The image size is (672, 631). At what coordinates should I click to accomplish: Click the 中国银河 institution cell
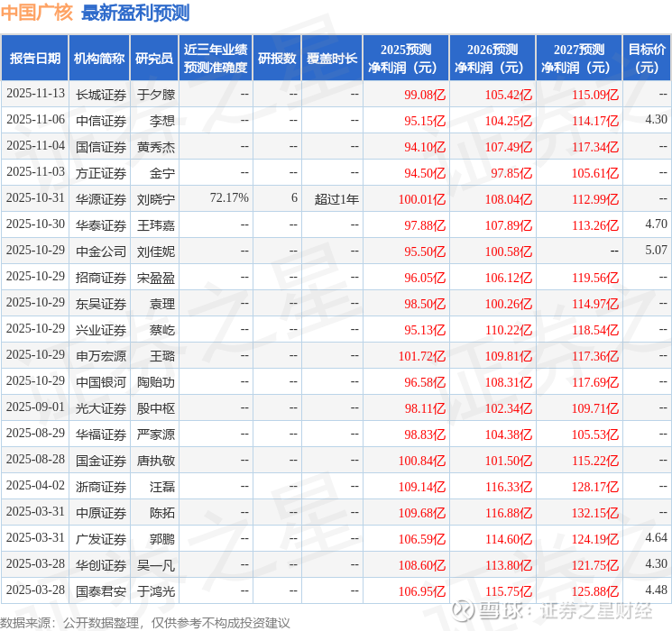click(x=101, y=382)
